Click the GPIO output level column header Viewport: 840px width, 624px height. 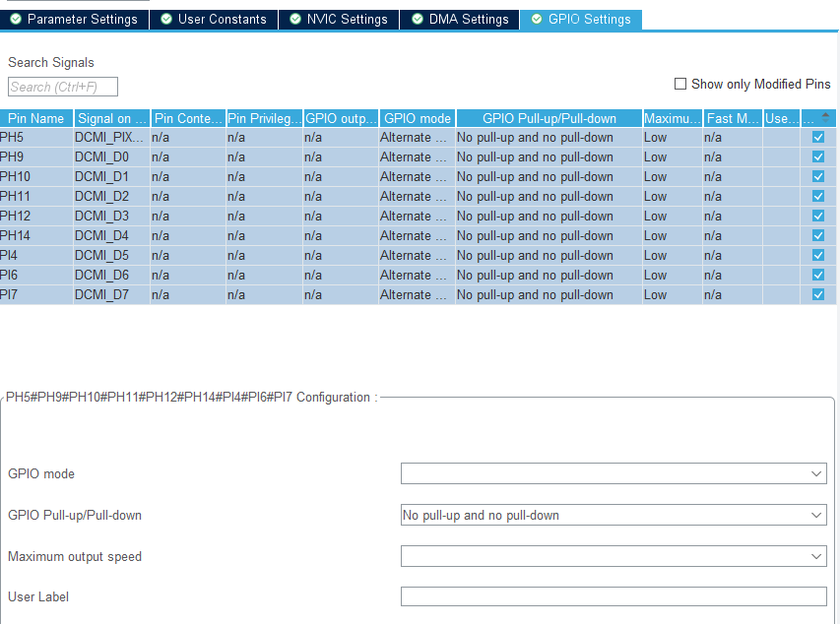(x=341, y=118)
